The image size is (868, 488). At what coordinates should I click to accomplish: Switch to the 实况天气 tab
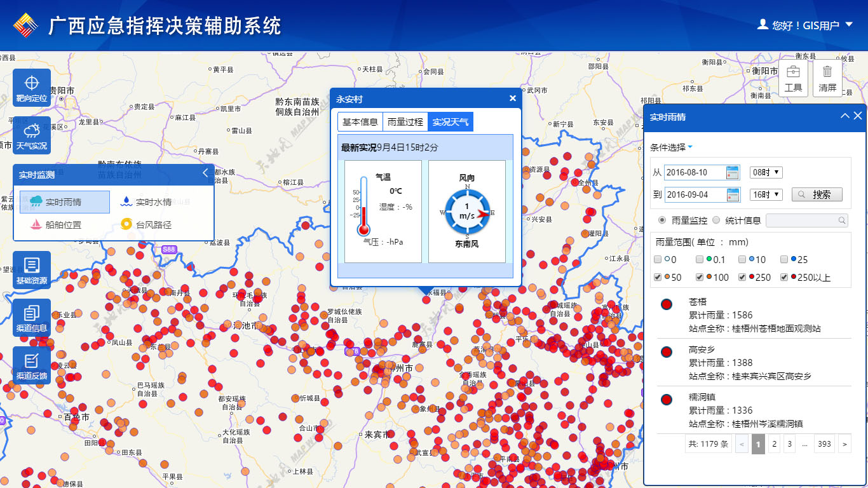pyautogui.click(x=451, y=121)
